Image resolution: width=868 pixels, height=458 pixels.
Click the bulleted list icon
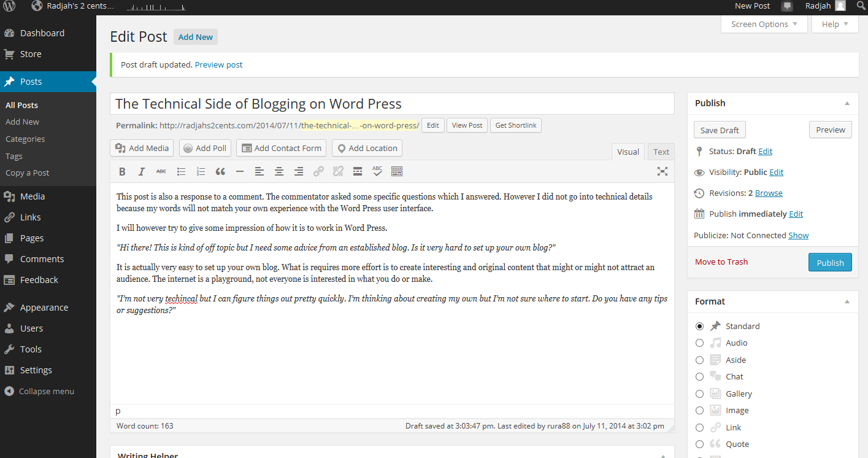pyautogui.click(x=181, y=172)
